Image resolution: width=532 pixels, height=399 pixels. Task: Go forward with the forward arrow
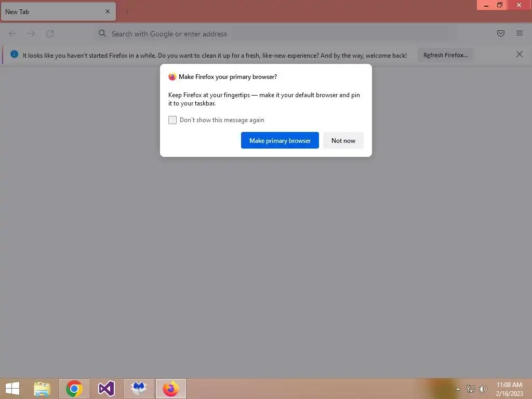coord(31,33)
